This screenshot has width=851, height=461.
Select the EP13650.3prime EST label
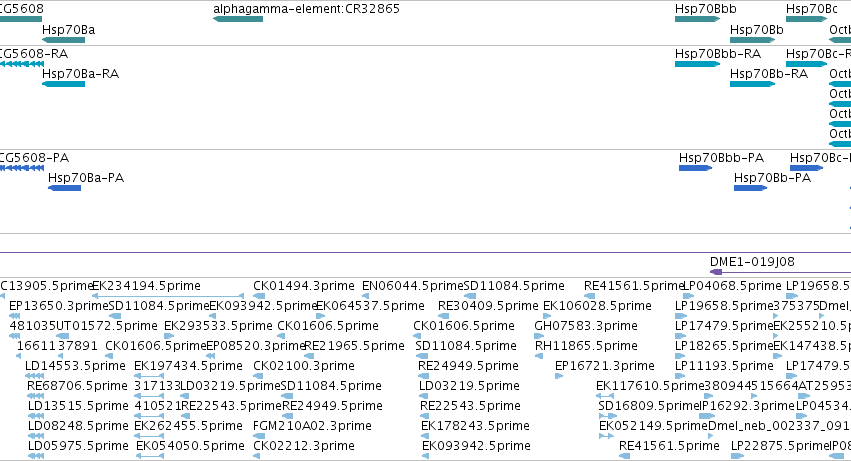pyautogui.click(x=59, y=306)
